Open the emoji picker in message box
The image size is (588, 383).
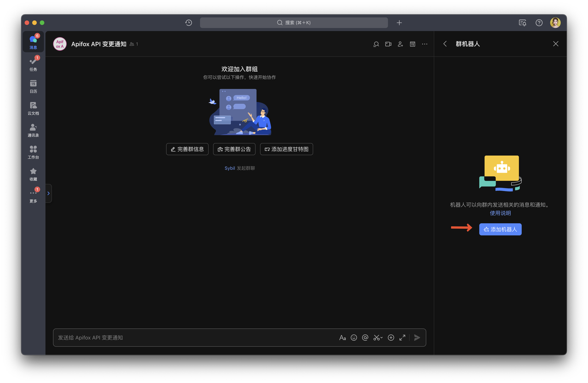(354, 338)
